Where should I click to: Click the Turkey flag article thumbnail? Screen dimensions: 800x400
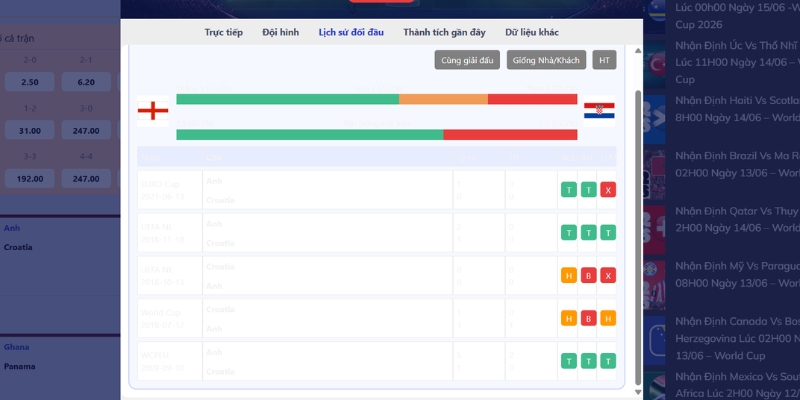(x=654, y=65)
